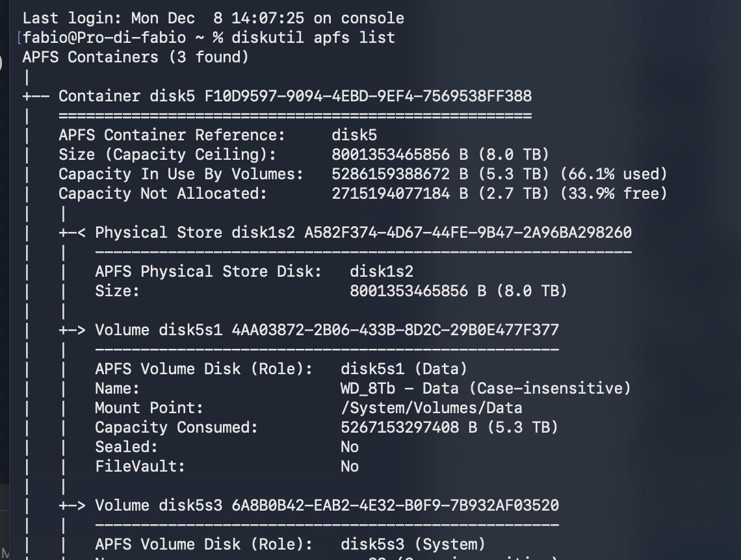Click the "APFS Physical Store Disk" label

(x=208, y=272)
